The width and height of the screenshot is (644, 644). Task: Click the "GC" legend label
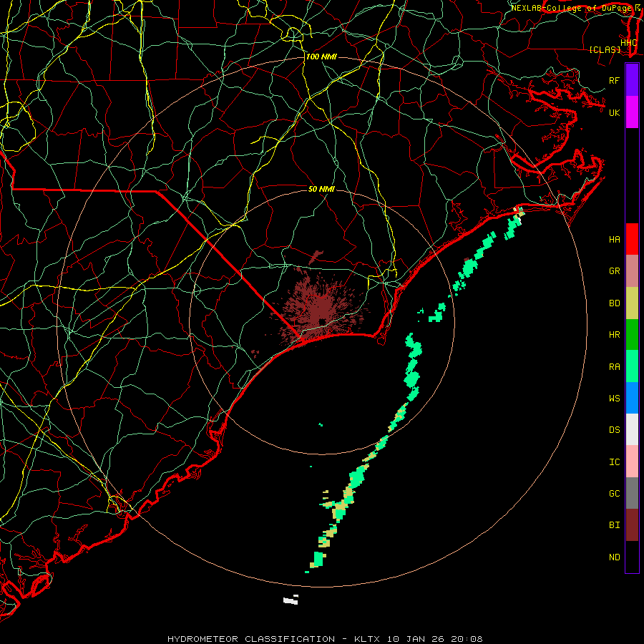[614, 494]
